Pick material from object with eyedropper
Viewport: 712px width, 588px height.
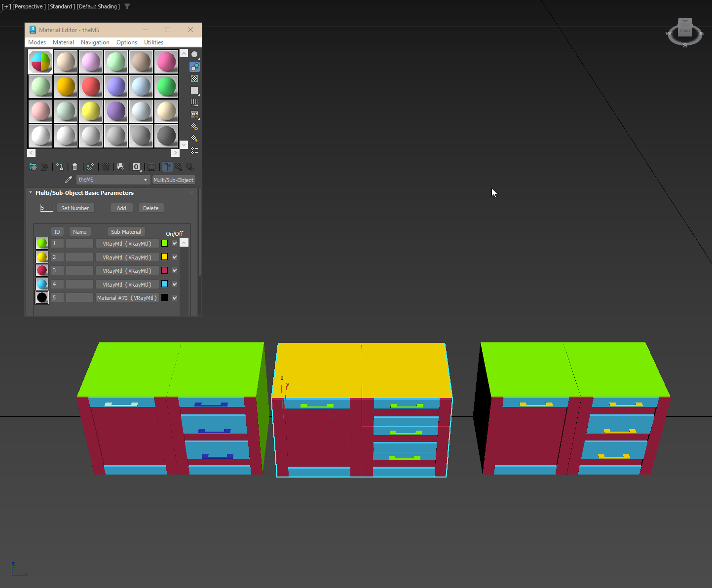tap(69, 180)
